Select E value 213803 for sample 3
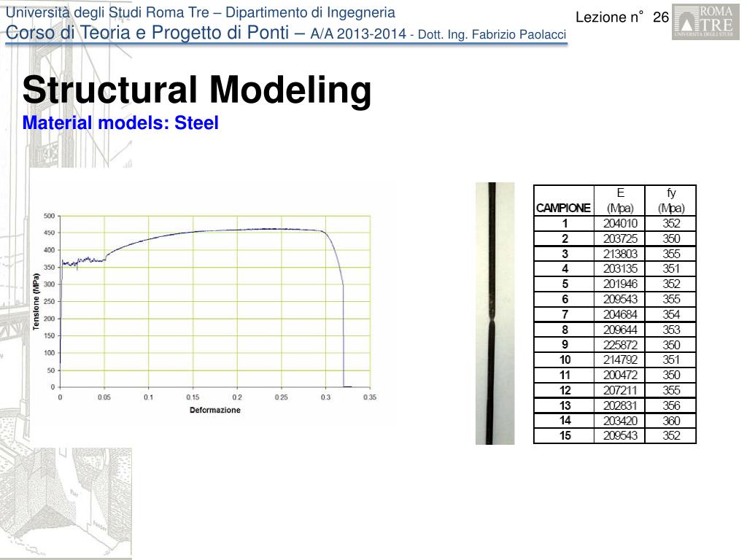Viewport: 747px width, 560px height. point(620,254)
